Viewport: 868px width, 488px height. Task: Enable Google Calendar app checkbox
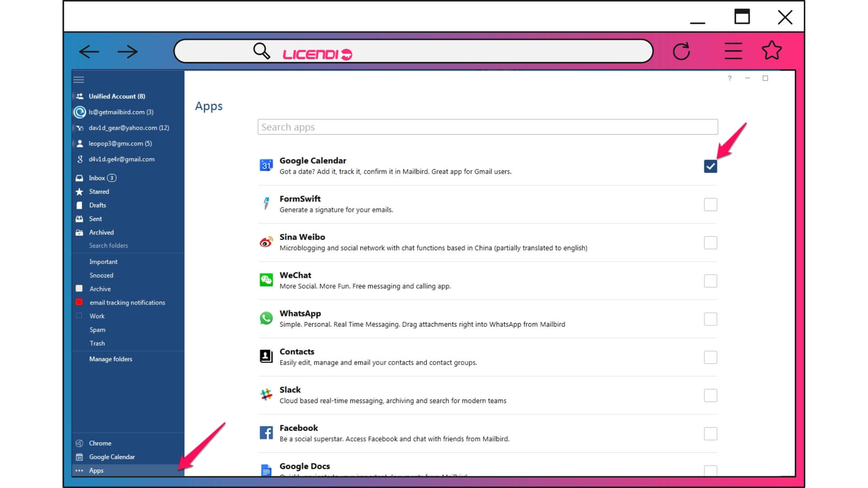710,166
